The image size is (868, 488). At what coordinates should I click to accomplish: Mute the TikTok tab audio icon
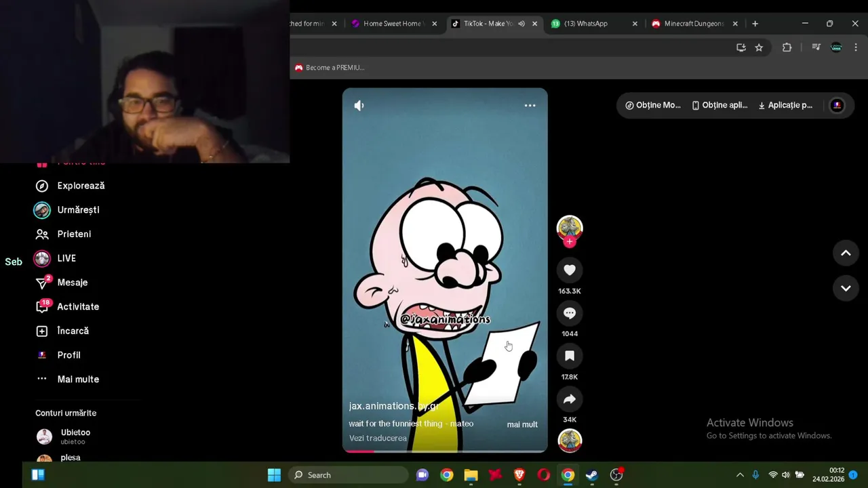[521, 24]
